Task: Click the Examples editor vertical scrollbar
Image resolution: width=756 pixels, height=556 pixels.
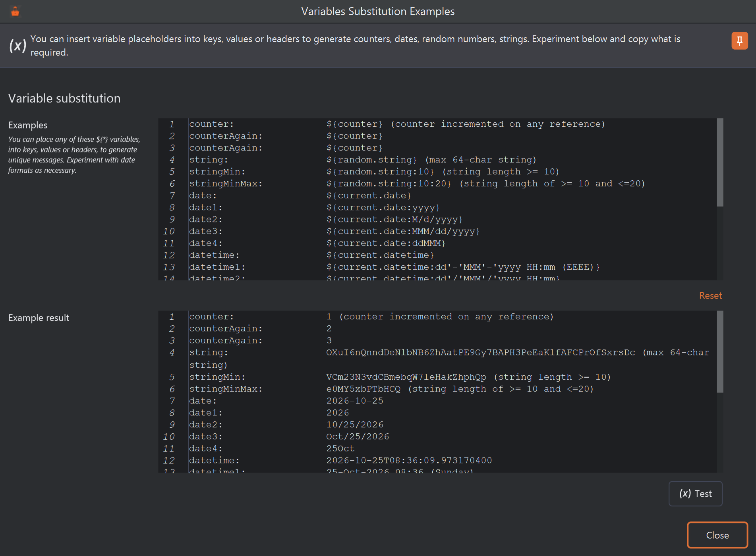Action: 720,162
